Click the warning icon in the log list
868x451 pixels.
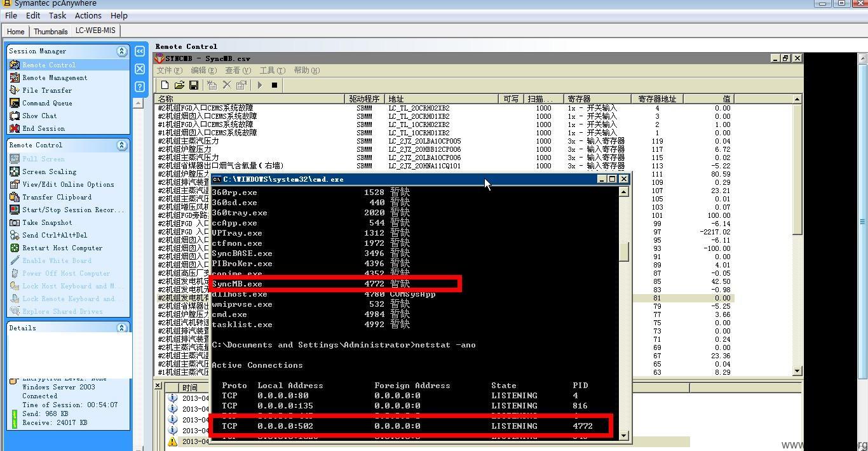172,441
